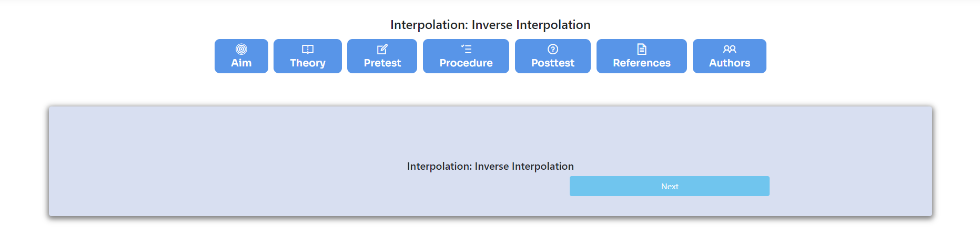Click the empty area left of the Next button
Screen dimensions: 980x233
point(316,187)
